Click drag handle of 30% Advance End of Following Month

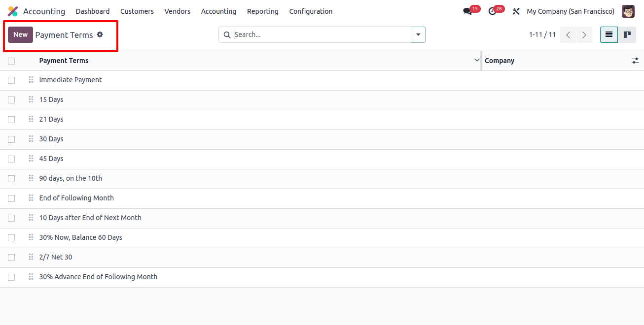[x=31, y=277]
